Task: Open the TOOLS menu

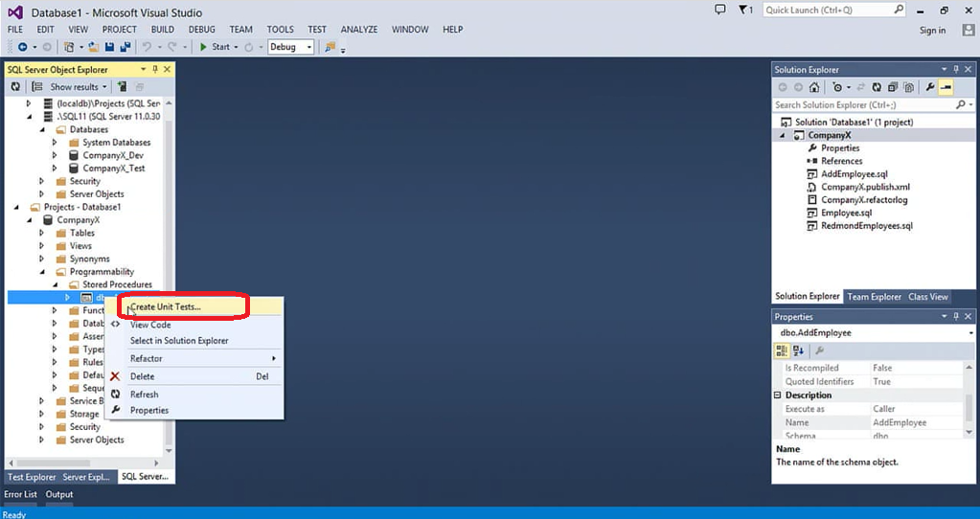Action: coord(280,30)
